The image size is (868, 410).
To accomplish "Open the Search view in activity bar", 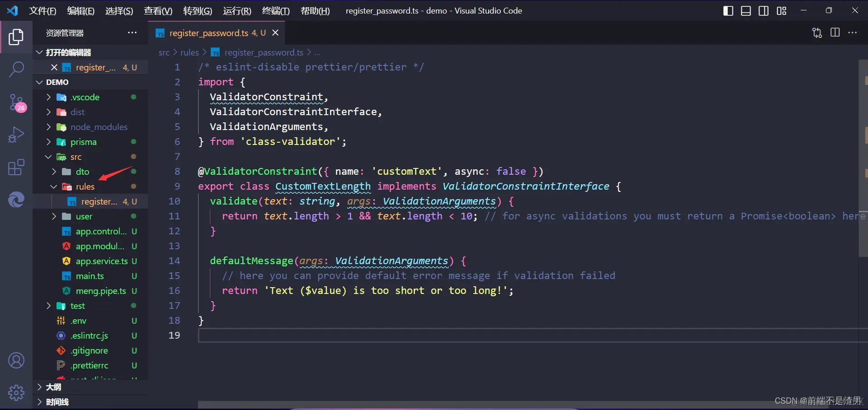I will click(16, 70).
